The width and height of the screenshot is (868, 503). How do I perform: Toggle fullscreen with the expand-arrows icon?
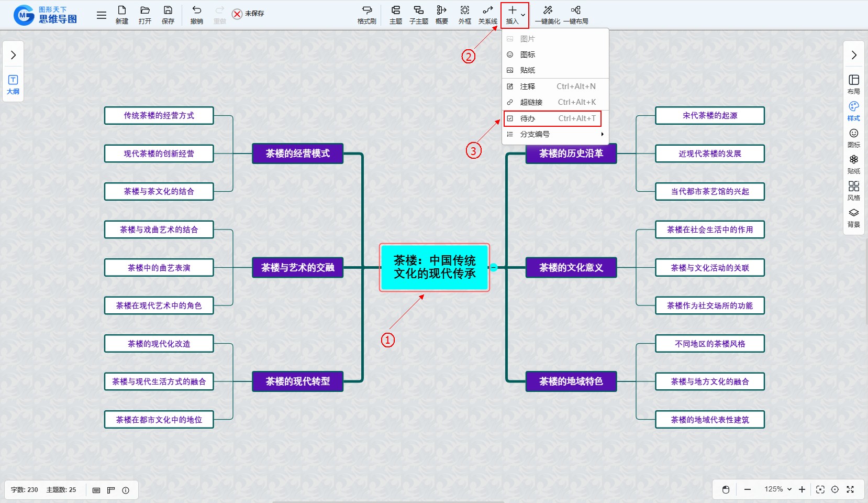(850, 489)
